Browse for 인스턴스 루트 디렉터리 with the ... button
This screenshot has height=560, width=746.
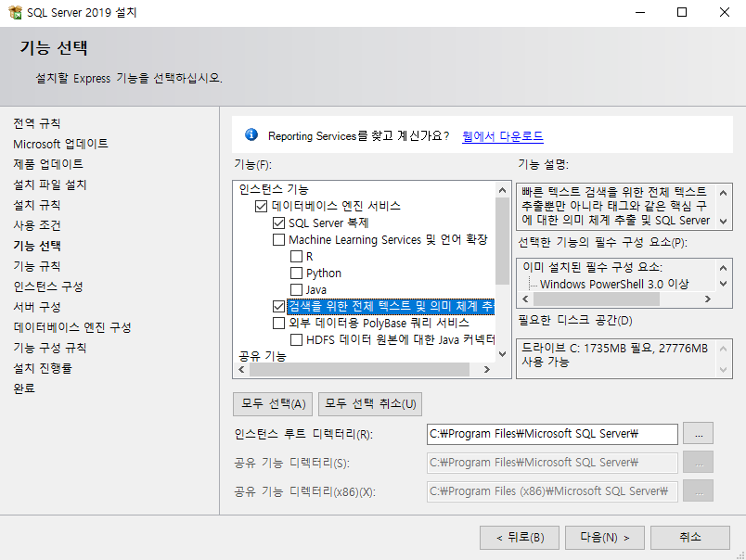699,434
